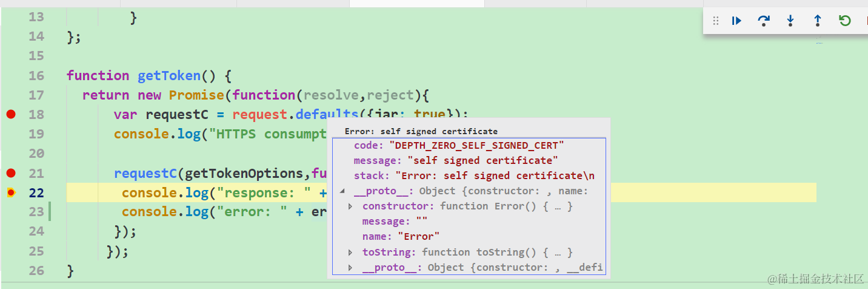Expand the toString function entry
This screenshot has height=289, width=868.
pos(350,252)
